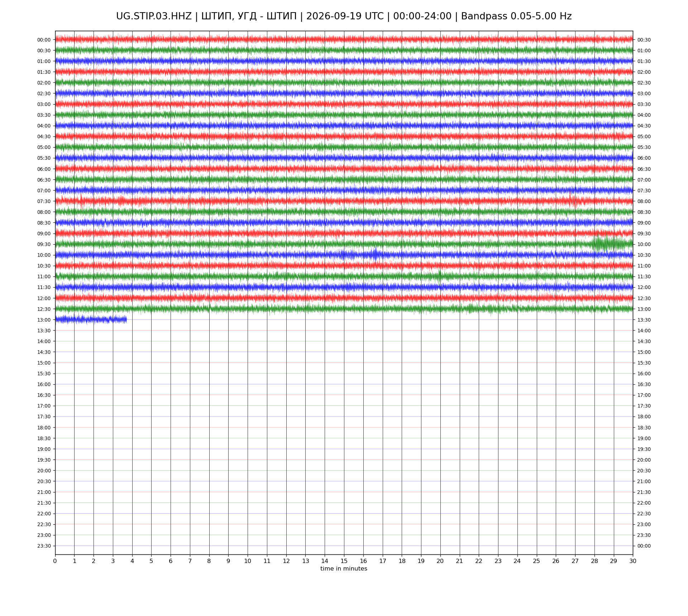Click x-axis tick label 30
The image size is (688, 616).
(x=633, y=561)
